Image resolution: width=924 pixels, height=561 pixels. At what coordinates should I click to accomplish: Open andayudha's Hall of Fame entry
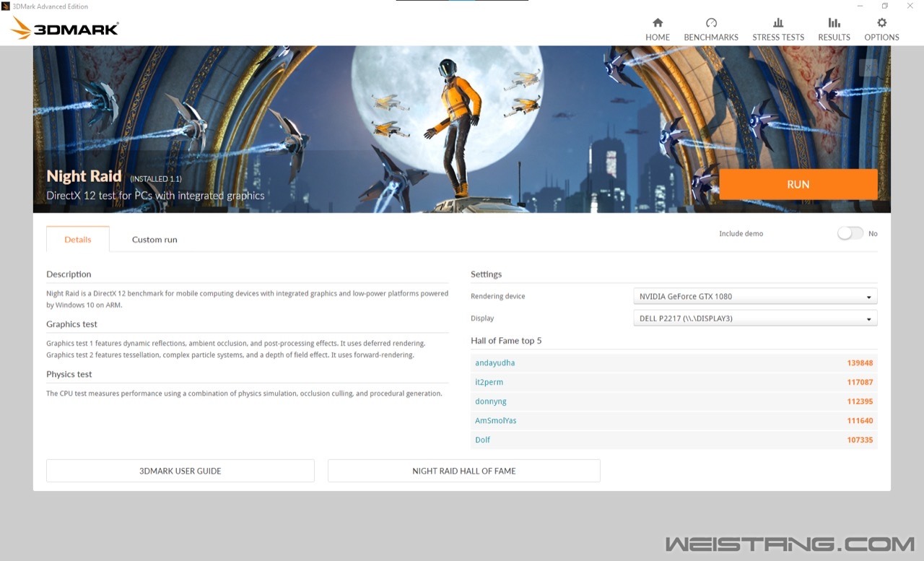tap(495, 363)
